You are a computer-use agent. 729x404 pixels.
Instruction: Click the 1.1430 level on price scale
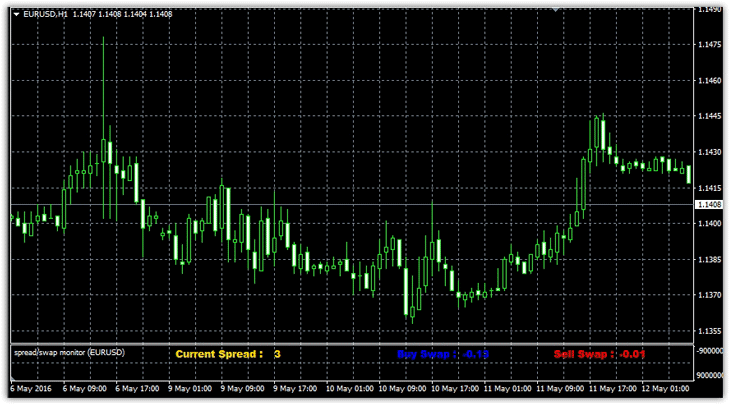tap(707, 152)
